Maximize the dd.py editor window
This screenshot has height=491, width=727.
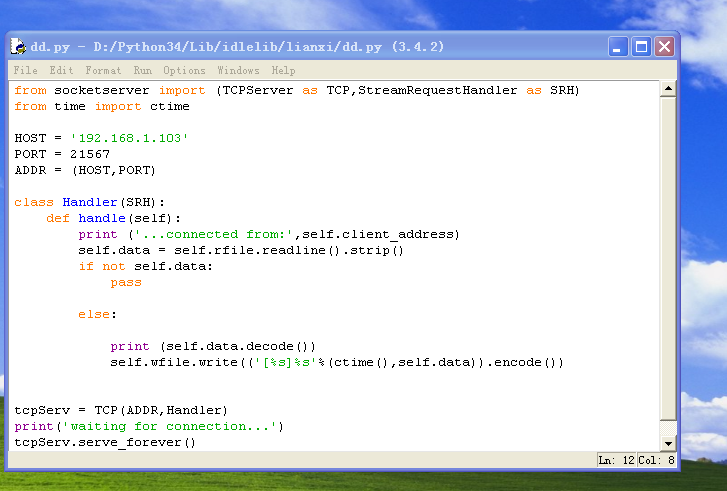tap(642, 47)
